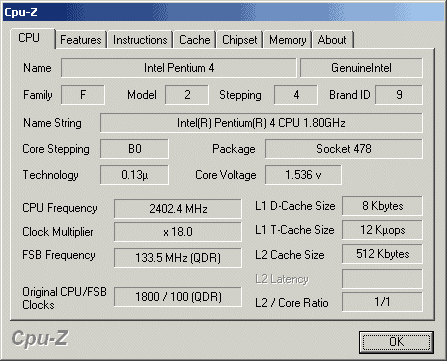Go to the Chipset tab
The width and height of the screenshot is (447, 361).
(240, 40)
